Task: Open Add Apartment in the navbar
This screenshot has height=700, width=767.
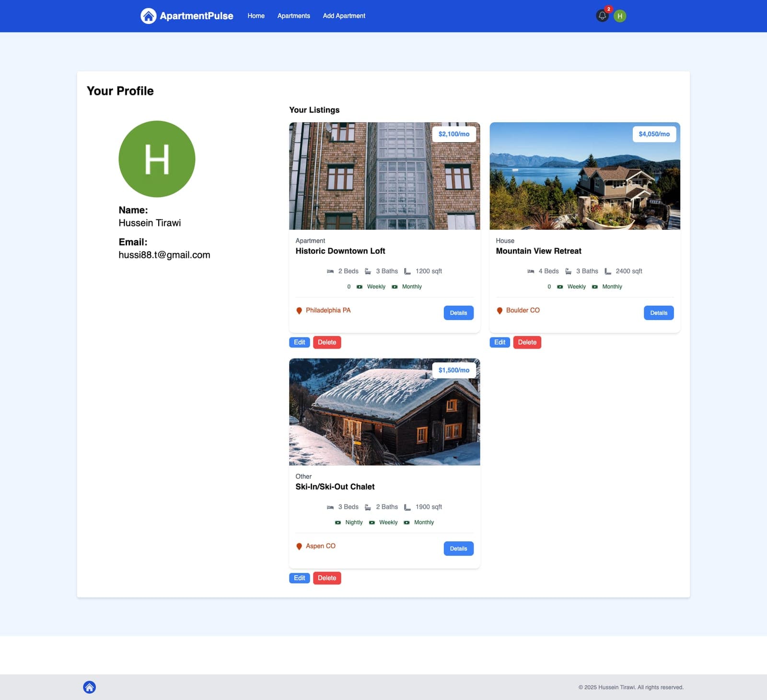Action: (x=344, y=16)
